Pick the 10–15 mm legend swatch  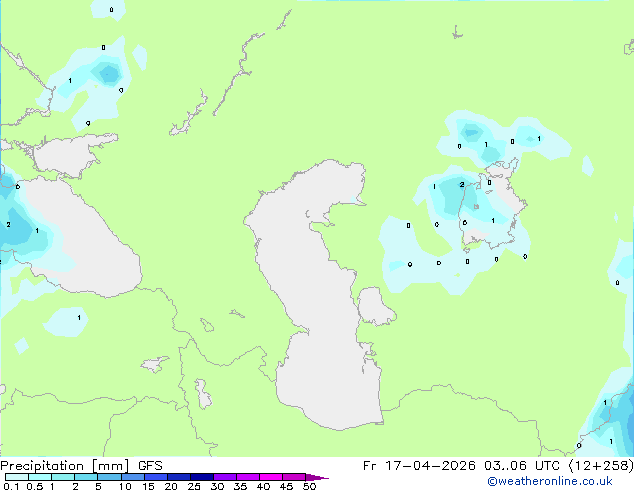[132, 477]
